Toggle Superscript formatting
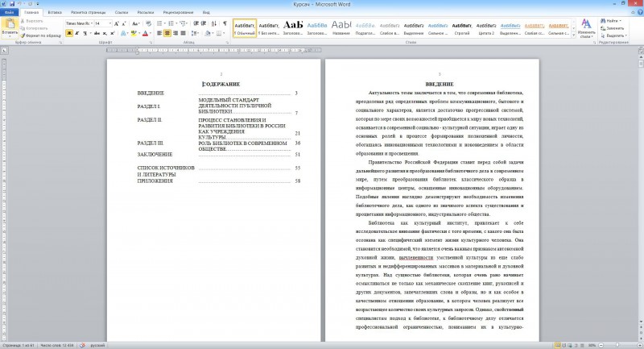This screenshot has height=349, width=644. pos(112,33)
